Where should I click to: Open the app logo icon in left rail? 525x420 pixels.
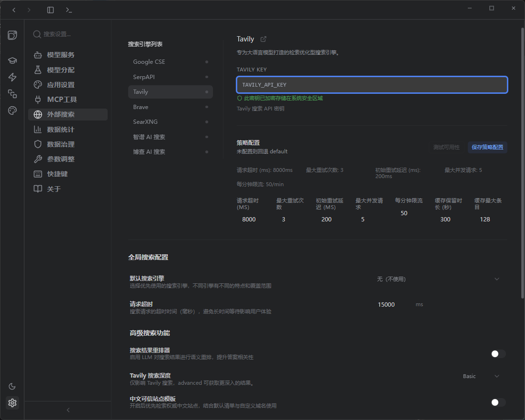click(12, 35)
